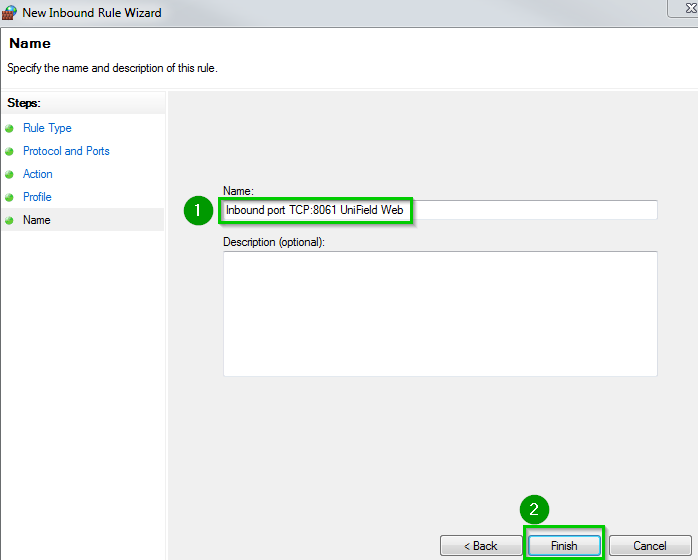
Task: Go to the Rule Type step
Action: (47, 128)
